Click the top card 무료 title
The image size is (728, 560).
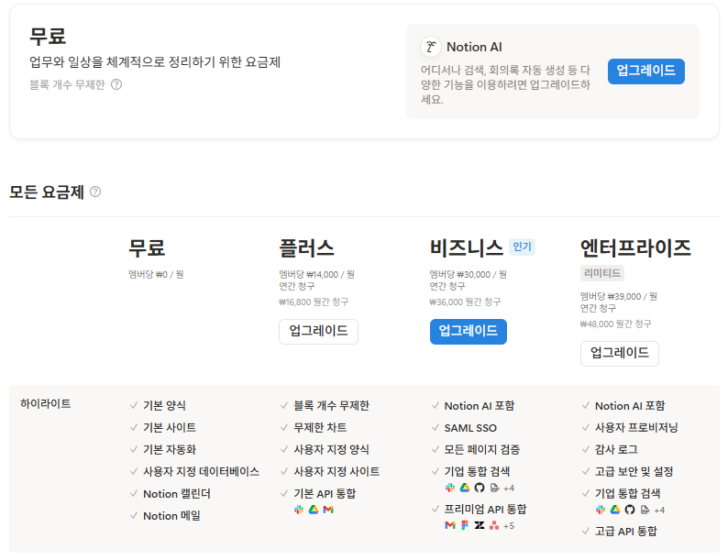pyautogui.click(x=48, y=36)
